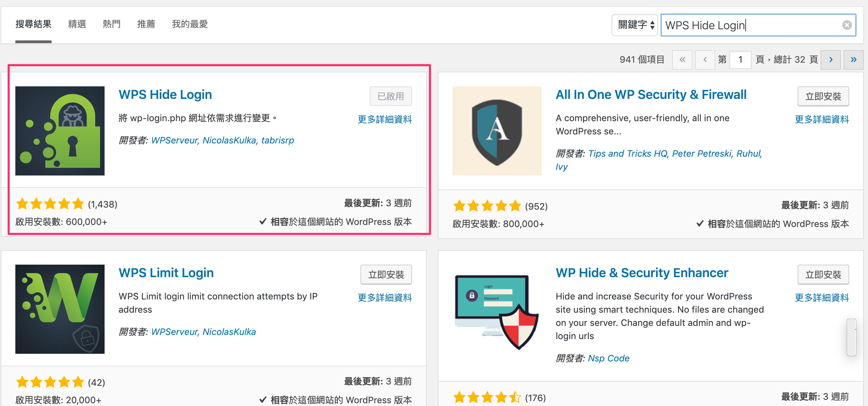Click the 啟用安裝數: 800,000+ text

[498, 224]
